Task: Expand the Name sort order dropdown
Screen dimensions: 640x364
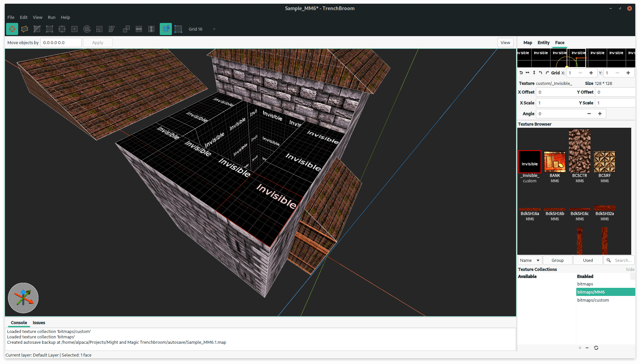Action: click(530, 260)
